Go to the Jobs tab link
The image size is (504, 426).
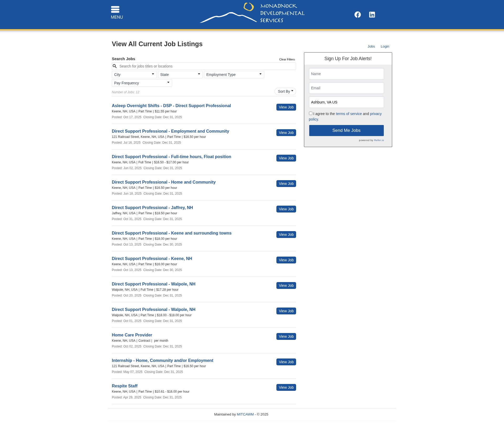tap(371, 46)
